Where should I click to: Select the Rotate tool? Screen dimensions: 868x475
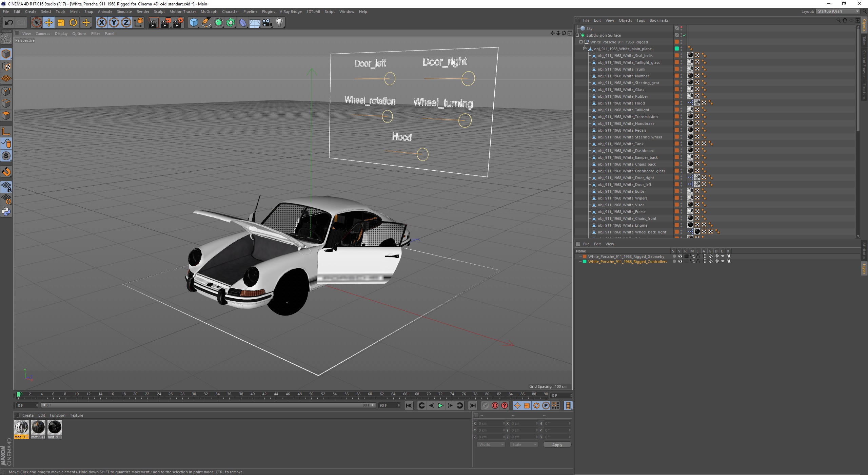(73, 23)
